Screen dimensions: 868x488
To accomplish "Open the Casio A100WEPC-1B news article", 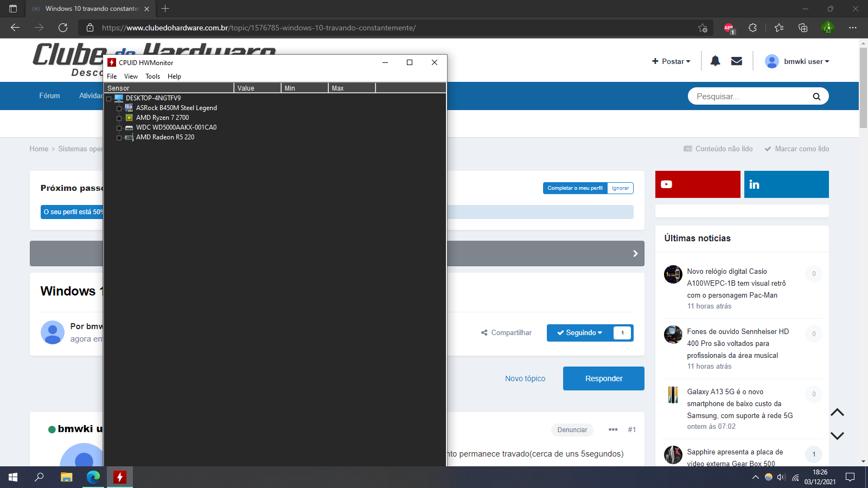I will point(736,283).
